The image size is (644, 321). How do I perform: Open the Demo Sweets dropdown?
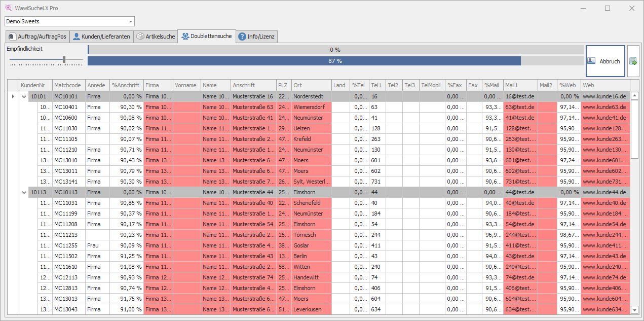131,21
